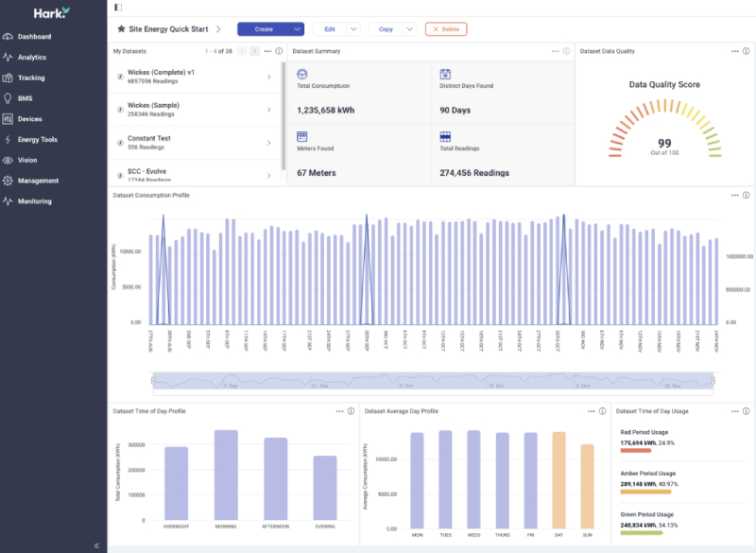Click the Vision eye icon
This screenshot has width=756, height=553.
9,160
